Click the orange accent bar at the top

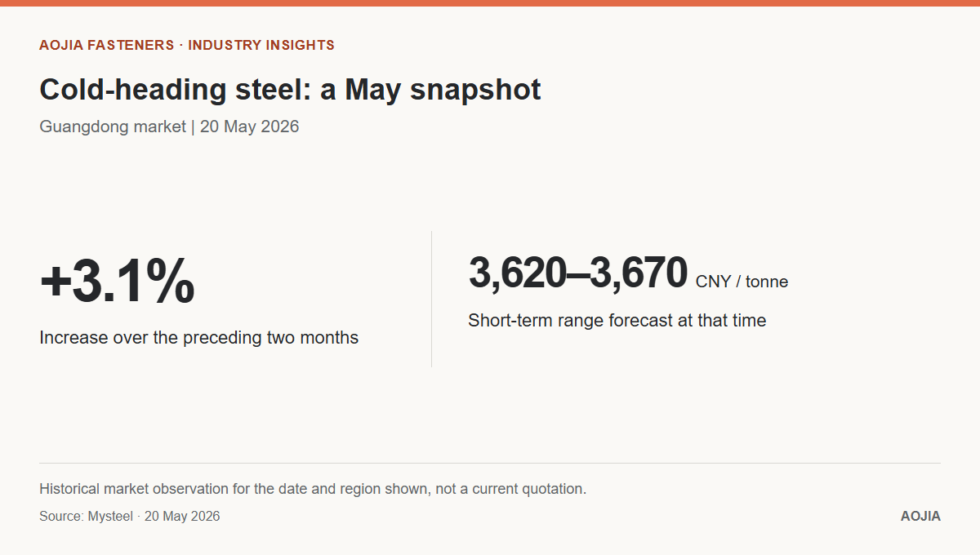(x=490, y=3)
